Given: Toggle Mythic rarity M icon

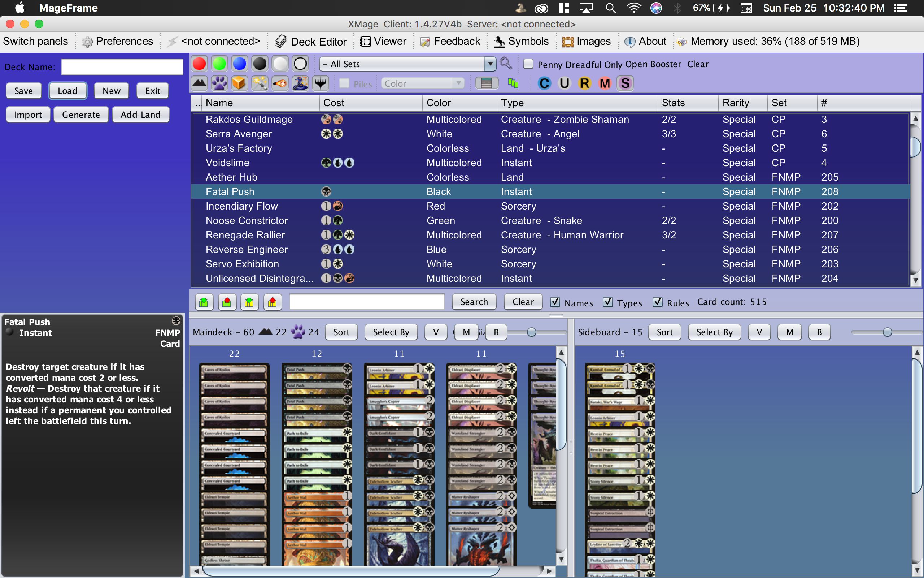Looking at the screenshot, I should point(605,83).
